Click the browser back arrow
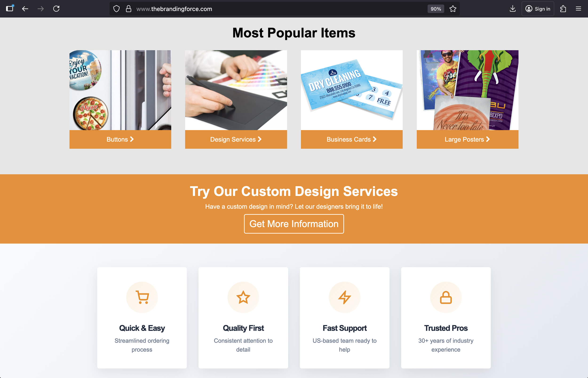Viewport: 588px width, 378px height. tap(25, 9)
